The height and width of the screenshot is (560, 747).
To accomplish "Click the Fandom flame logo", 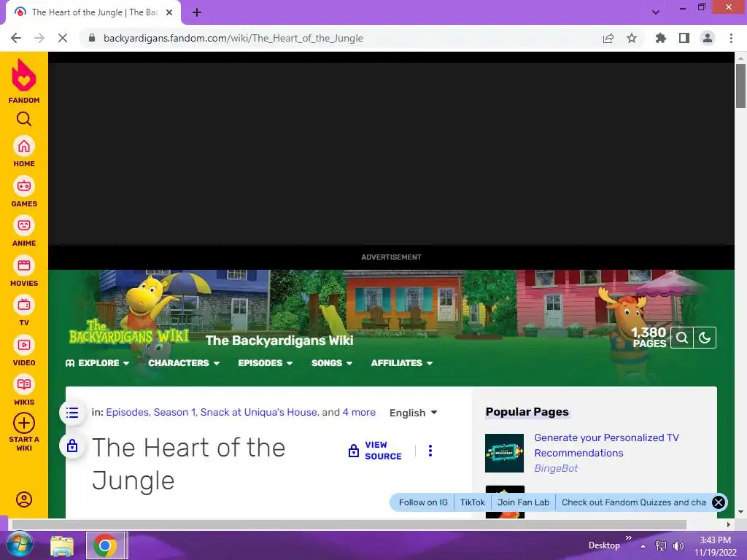I will 24,75.
